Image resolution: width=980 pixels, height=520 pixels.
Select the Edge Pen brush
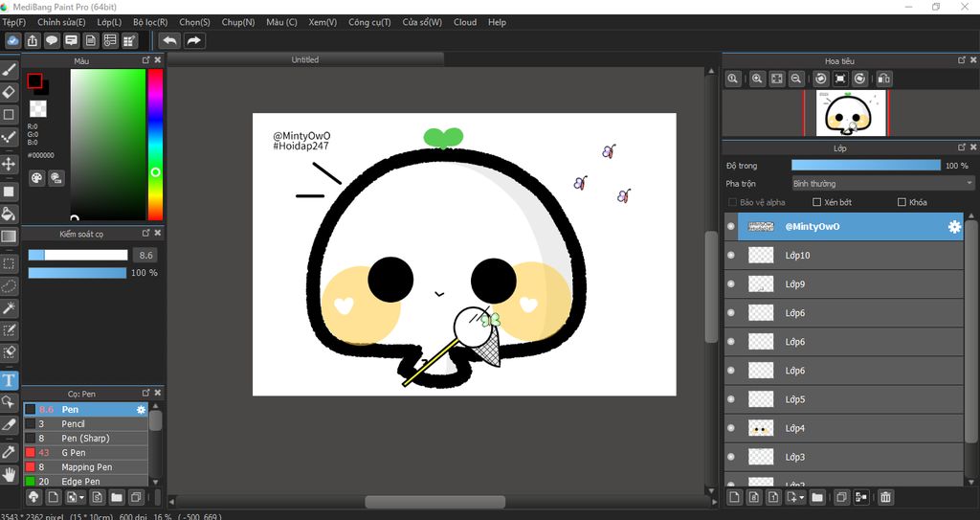coord(86,481)
